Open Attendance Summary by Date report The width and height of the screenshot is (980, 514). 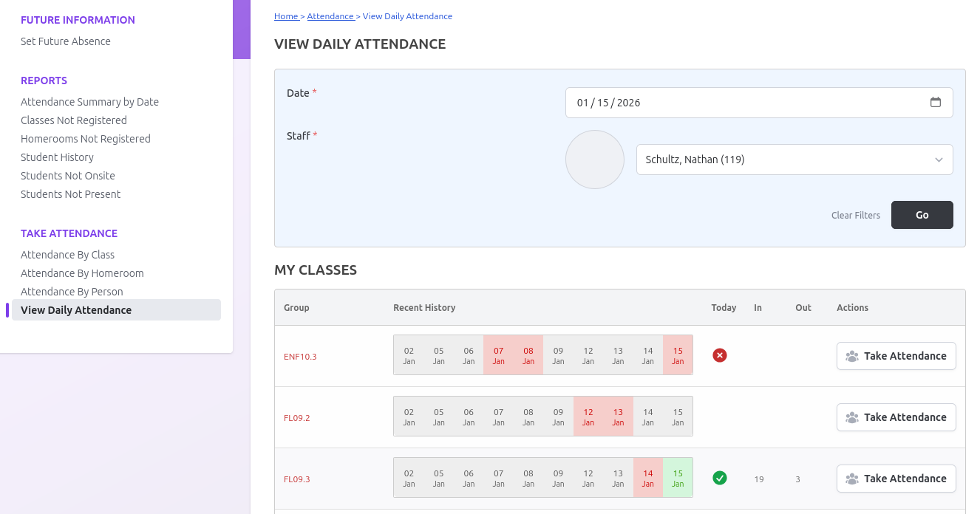(x=89, y=102)
